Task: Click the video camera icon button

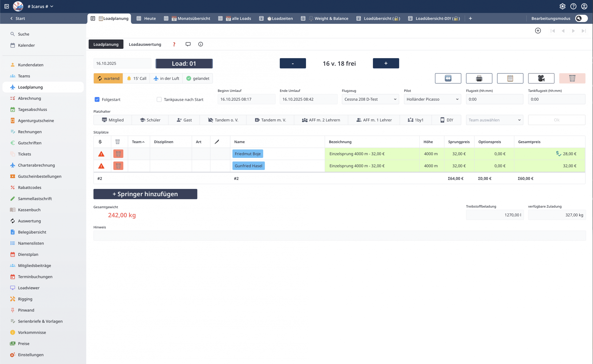Action: coord(541,78)
